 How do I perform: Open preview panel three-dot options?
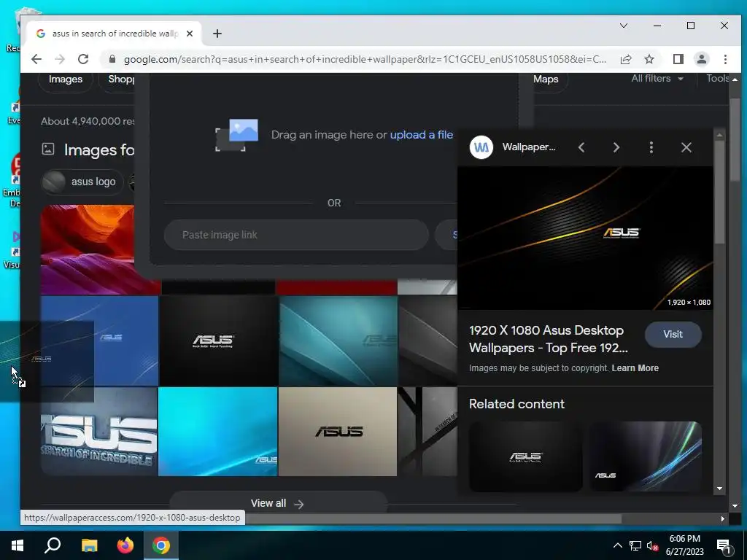[651, 147]
